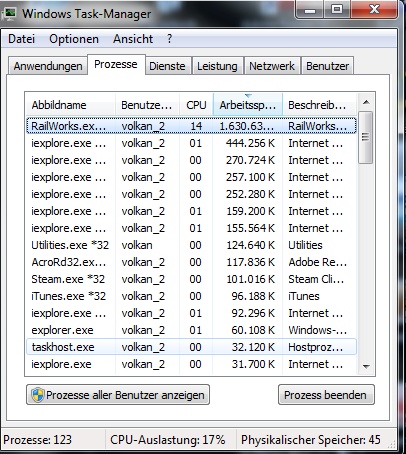This screenshot has height=454, width=406.
Task: Switch to the Leistung tab
Action: (217, 66)
